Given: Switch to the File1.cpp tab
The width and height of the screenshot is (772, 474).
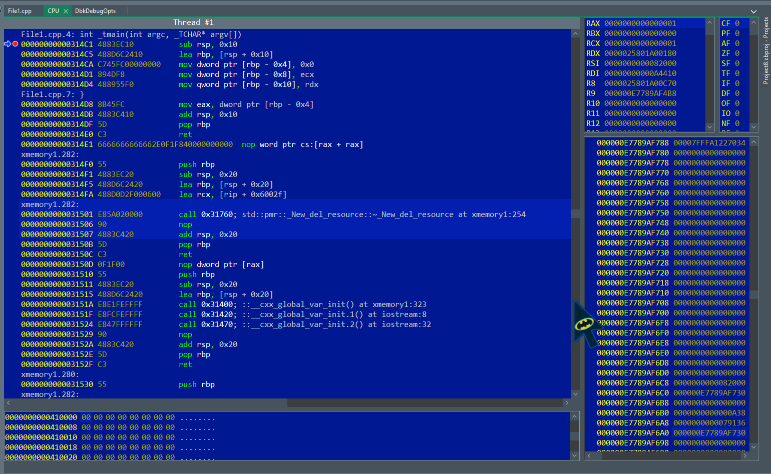Looking at the screenshot, I should click(x=20, y=11).
